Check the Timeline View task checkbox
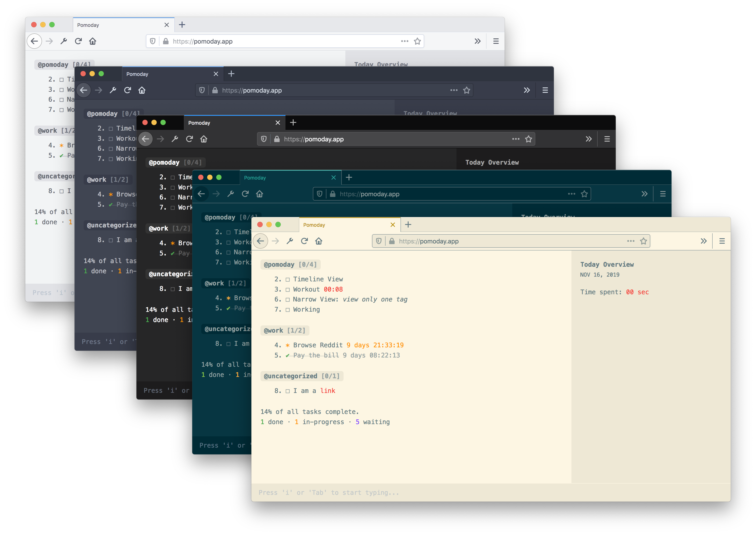The image size is (756, 535). [x=288, y=280]
